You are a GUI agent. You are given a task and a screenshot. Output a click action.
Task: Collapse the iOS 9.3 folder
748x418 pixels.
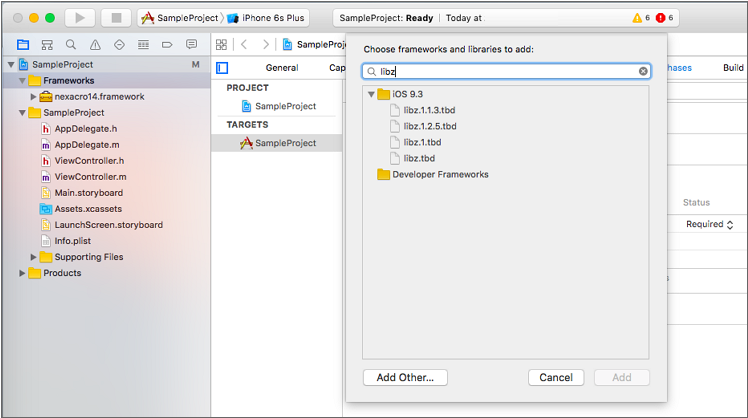(371, 94)
